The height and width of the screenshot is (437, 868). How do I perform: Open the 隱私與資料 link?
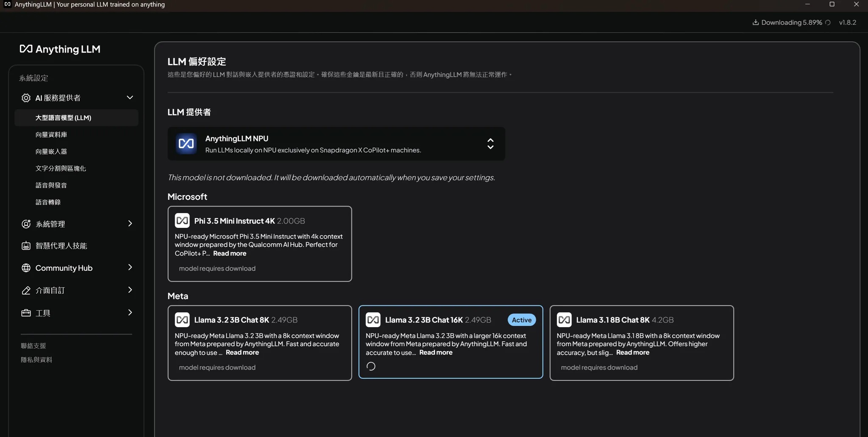(36, 360)
